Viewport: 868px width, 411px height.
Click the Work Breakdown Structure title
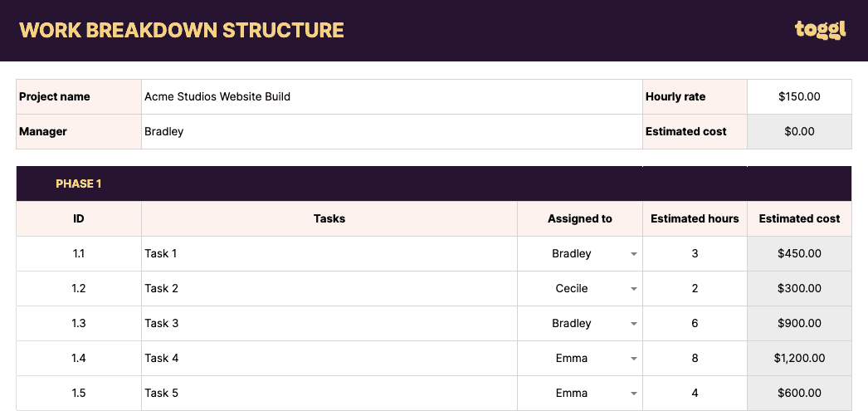click(182, 31)
